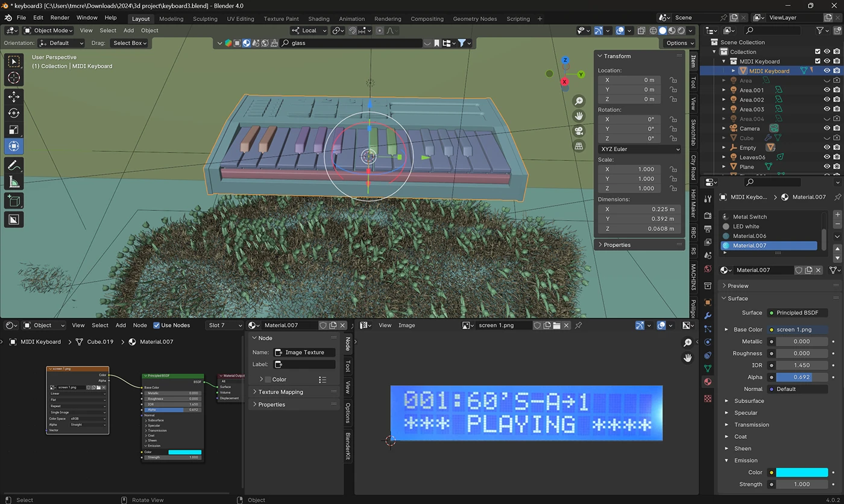Toggle the Use Nodes checkbox
844x504 pixels.
157,326
